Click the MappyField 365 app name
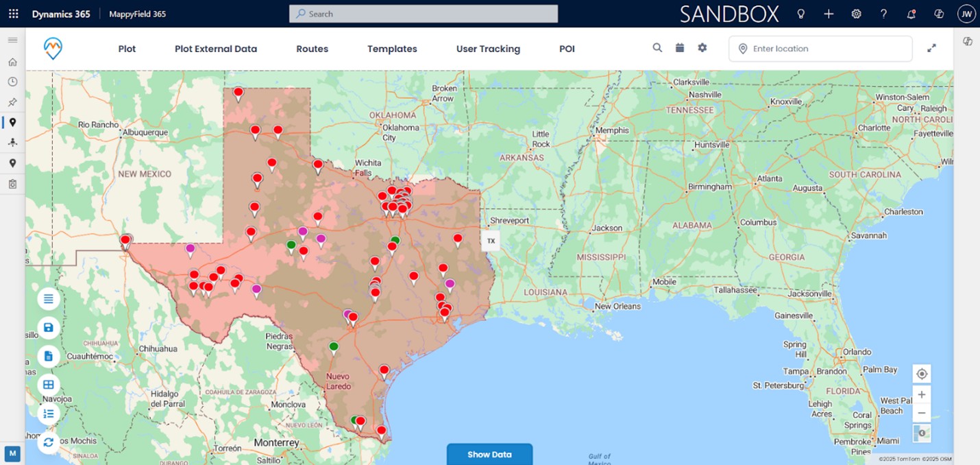 coord(137,14)
